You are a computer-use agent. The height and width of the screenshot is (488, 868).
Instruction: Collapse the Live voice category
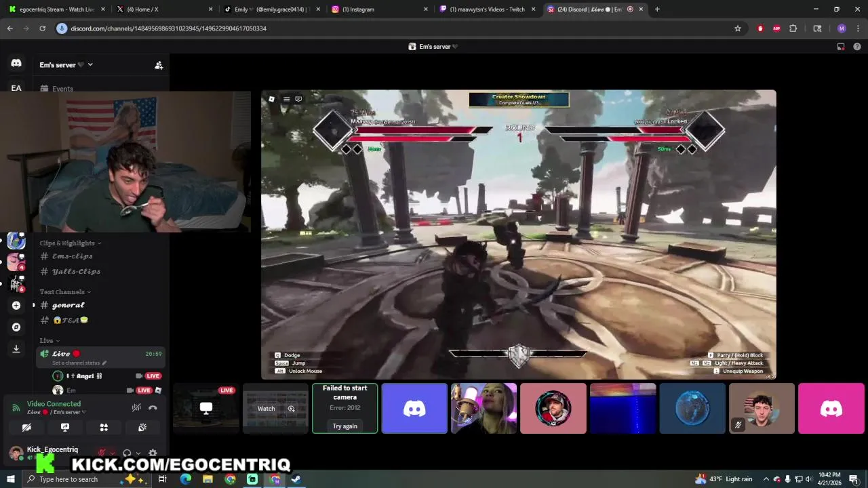point(50,341)
